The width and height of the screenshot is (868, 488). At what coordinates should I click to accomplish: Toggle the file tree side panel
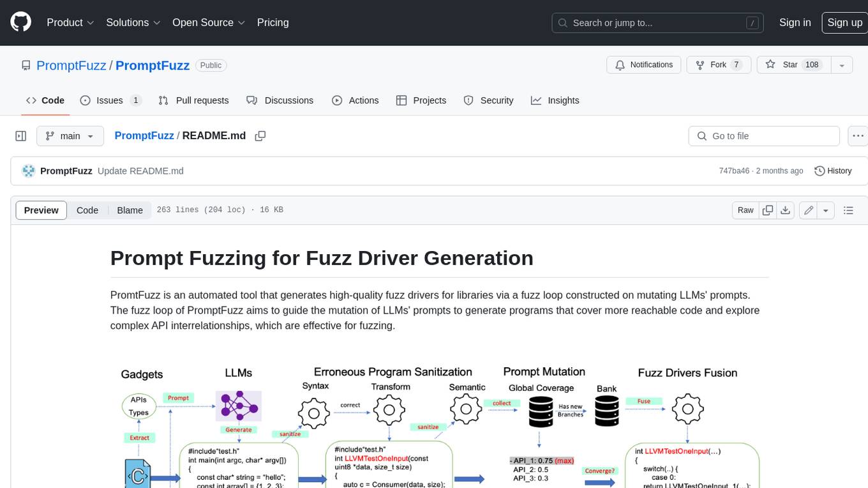(x=20, y=136)
